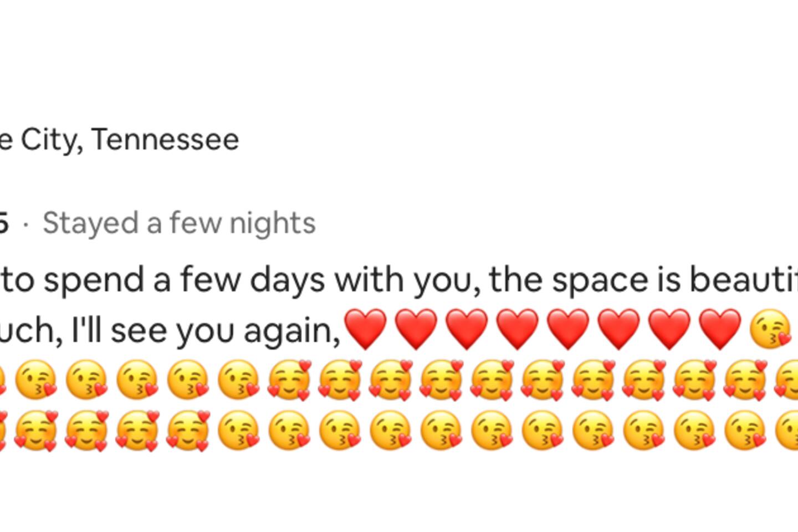This screenshot has height=532, width=798.
Task: Click the fourth red heart emoji
Action: 518,330
